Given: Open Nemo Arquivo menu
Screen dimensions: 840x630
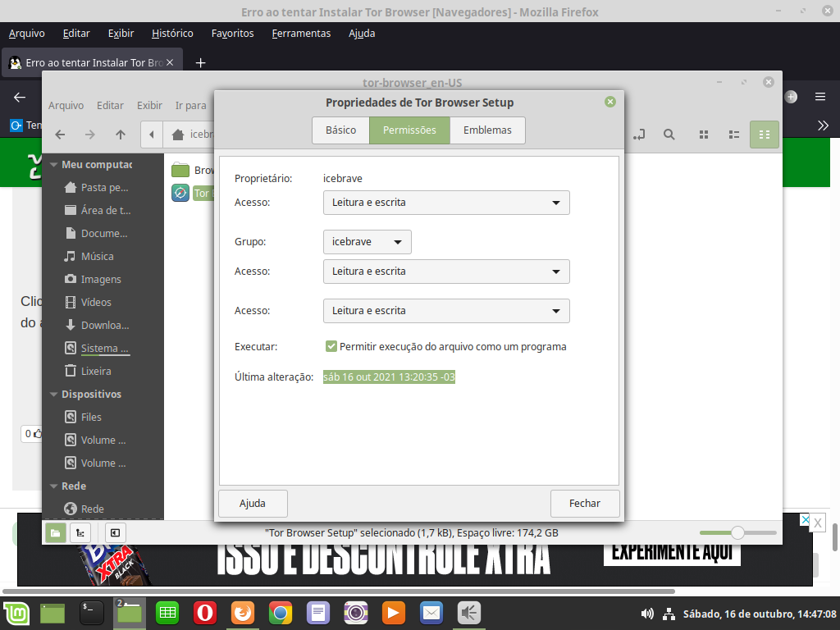Looking at the screenshot, I should point(66,106).
